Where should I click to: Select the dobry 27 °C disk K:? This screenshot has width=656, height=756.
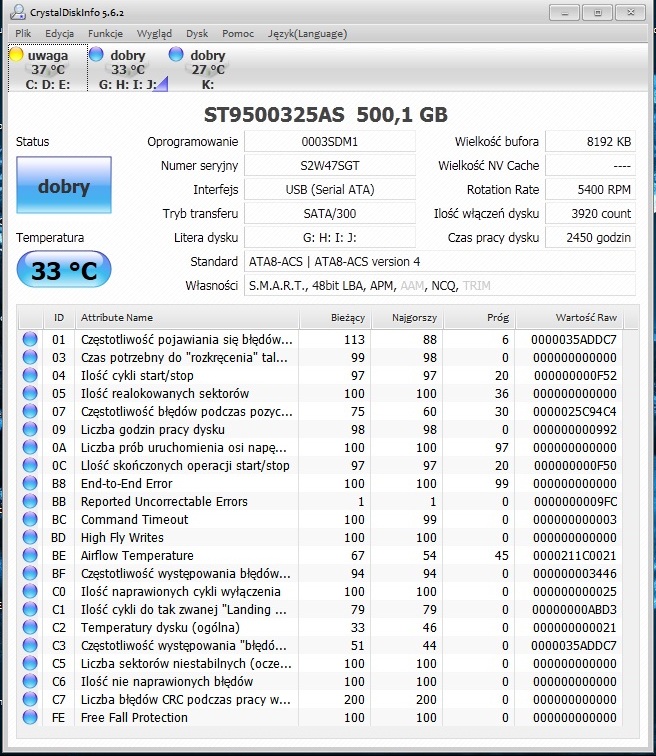point(208,69)
